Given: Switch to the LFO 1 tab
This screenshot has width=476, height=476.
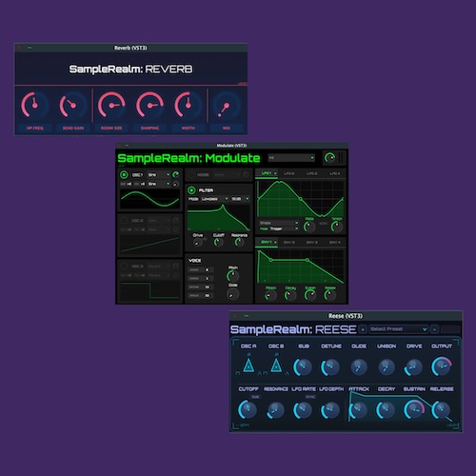Looking at the screenshot, I should click(267, 173).
